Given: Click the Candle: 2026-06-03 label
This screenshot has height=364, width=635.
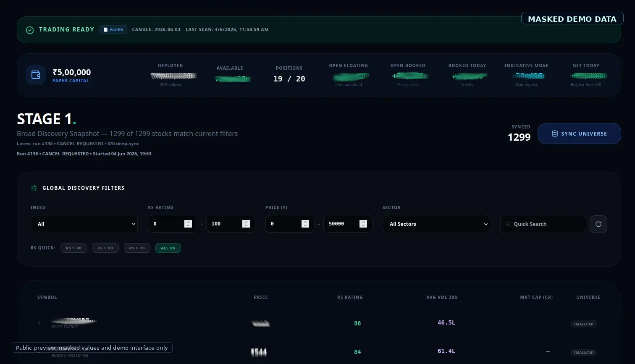Looking at the screenshot, I should tap(156, 29).
